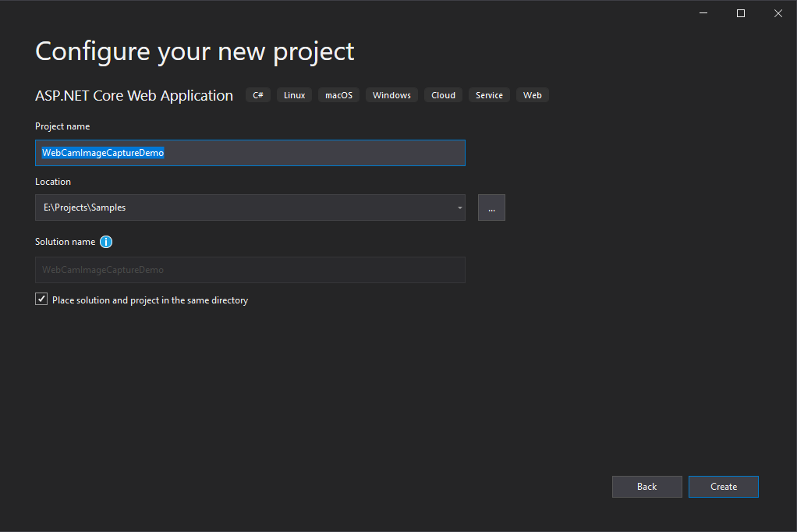The image size is (797, 532).
Task: Toggle Place solution and project in same directory
Action: point(41,299)
